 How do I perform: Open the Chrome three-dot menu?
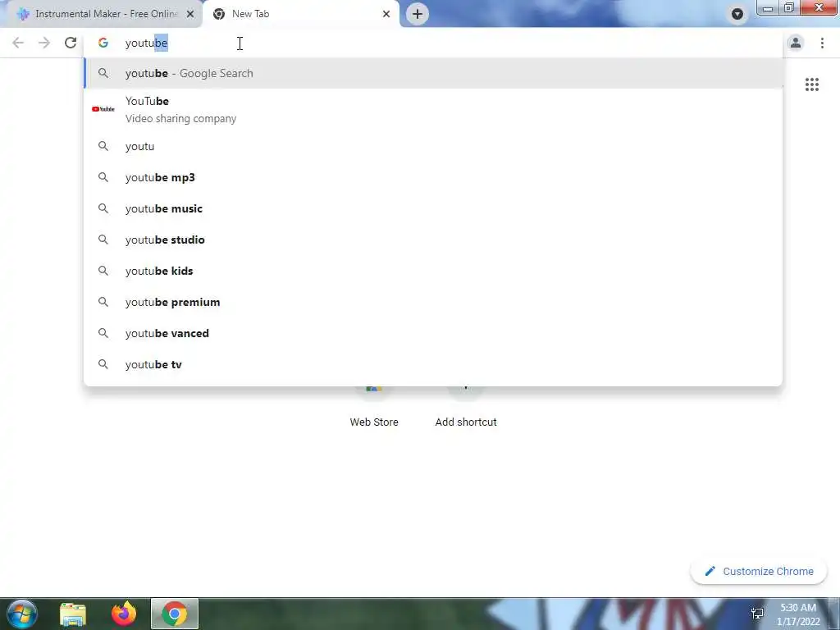click(822, 43)
